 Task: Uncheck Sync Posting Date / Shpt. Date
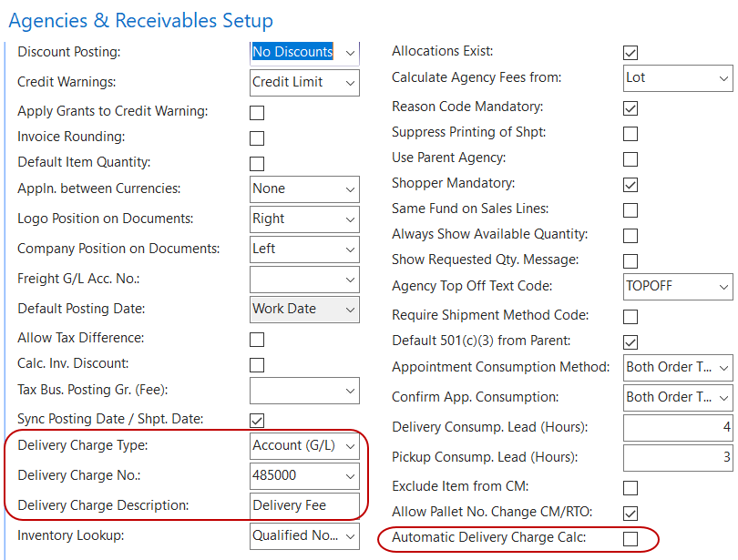tap(257, 421)
